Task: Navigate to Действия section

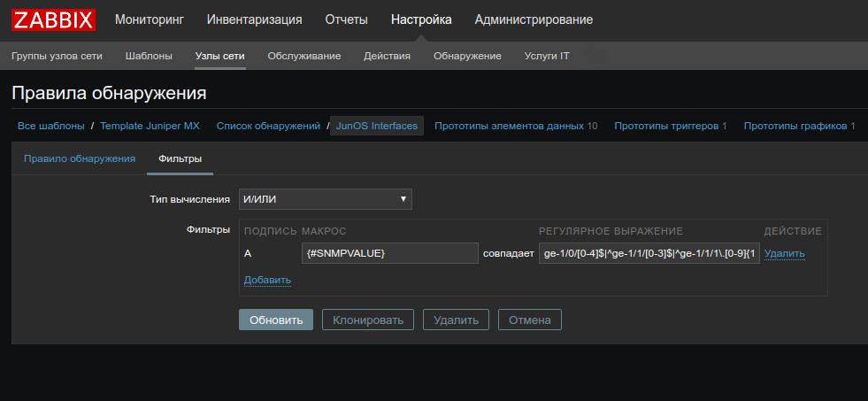Action: [x=387, y=56]
